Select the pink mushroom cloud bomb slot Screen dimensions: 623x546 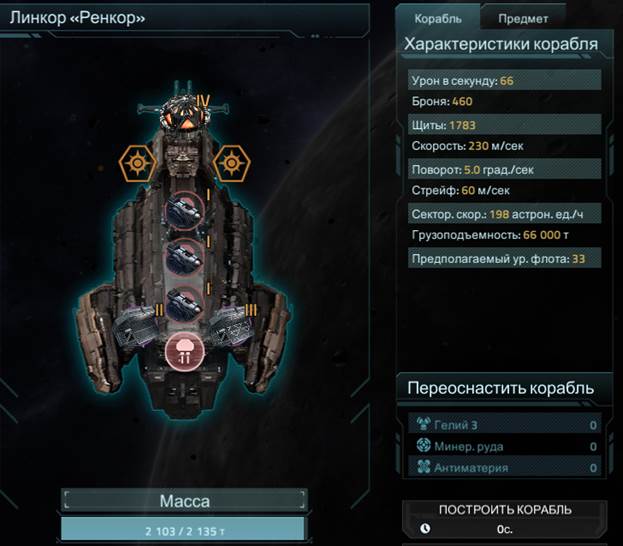click(x=185, y=352)
